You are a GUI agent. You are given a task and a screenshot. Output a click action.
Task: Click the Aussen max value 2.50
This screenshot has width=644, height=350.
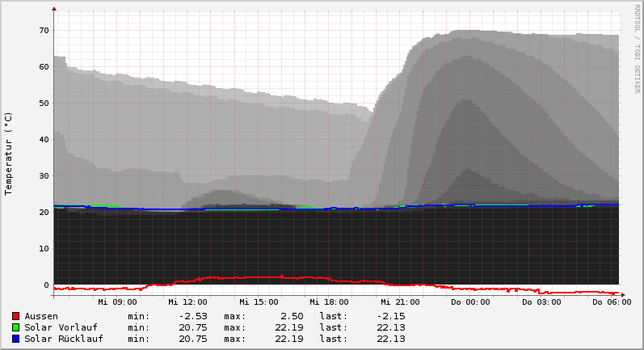coord(289,316)
